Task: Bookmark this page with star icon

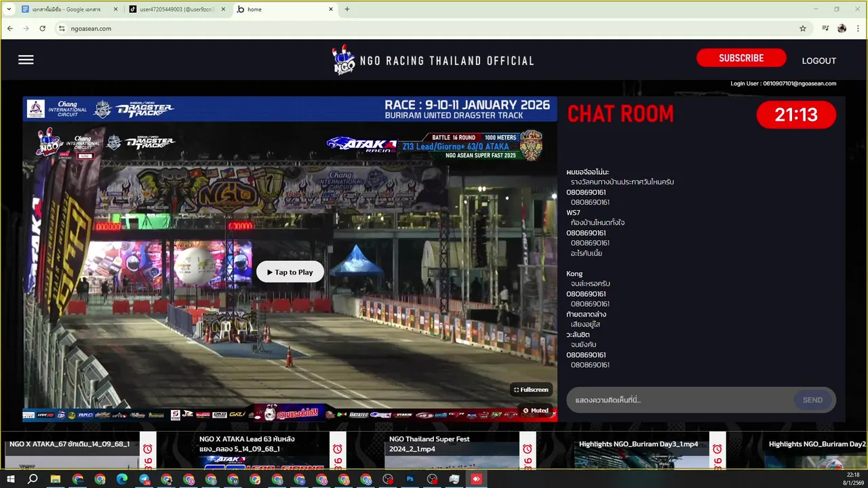Action: (803, 28)
